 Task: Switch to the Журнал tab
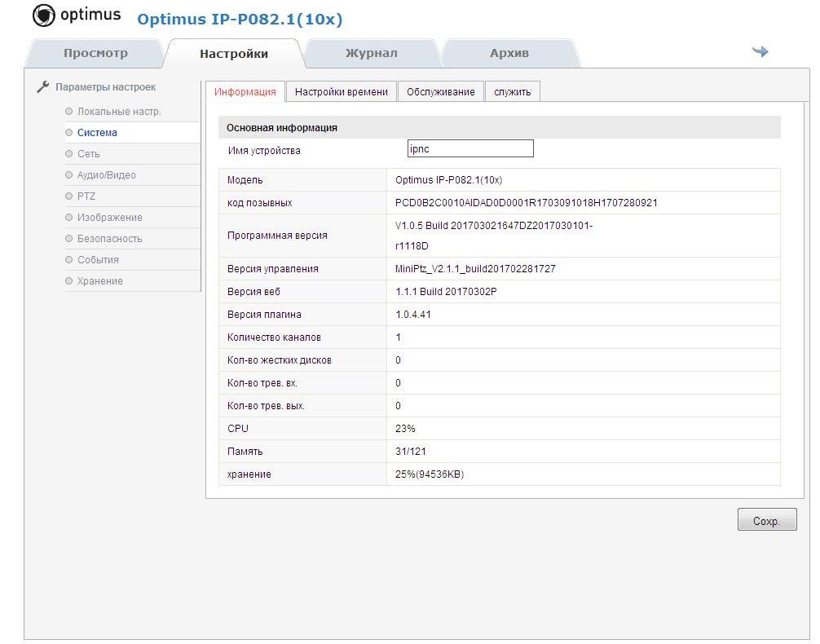371,54
